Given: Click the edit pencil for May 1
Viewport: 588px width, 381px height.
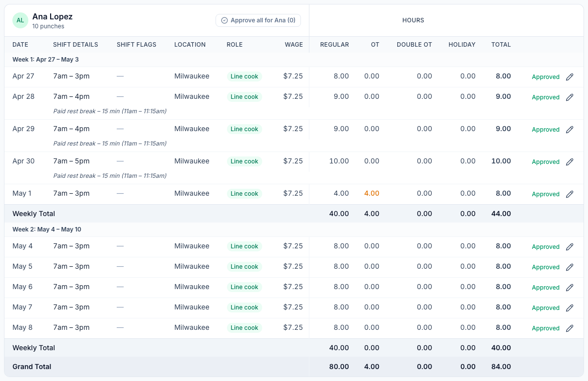Looking at the screenshot, I should pyautogui.click(x=570, y=194).
